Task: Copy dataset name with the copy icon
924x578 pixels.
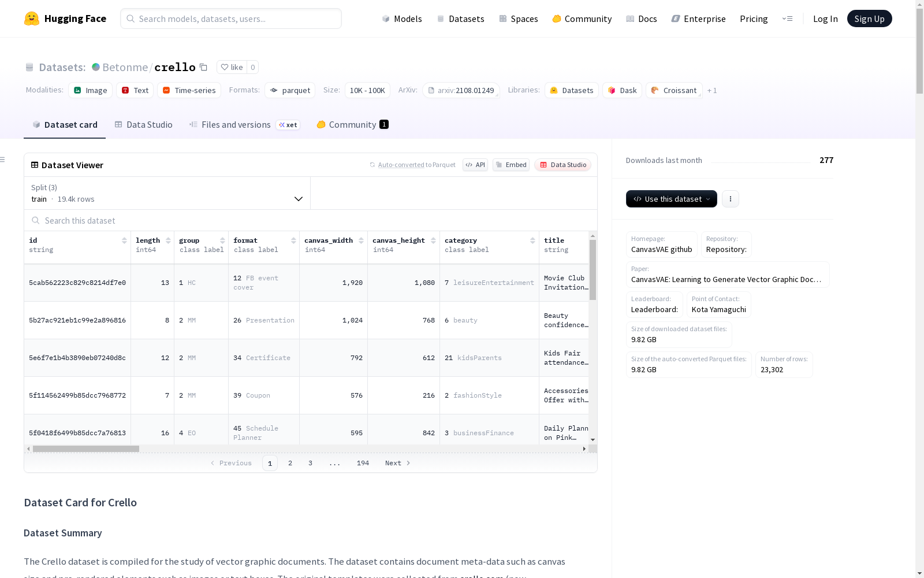Action: tap(203, 67)
